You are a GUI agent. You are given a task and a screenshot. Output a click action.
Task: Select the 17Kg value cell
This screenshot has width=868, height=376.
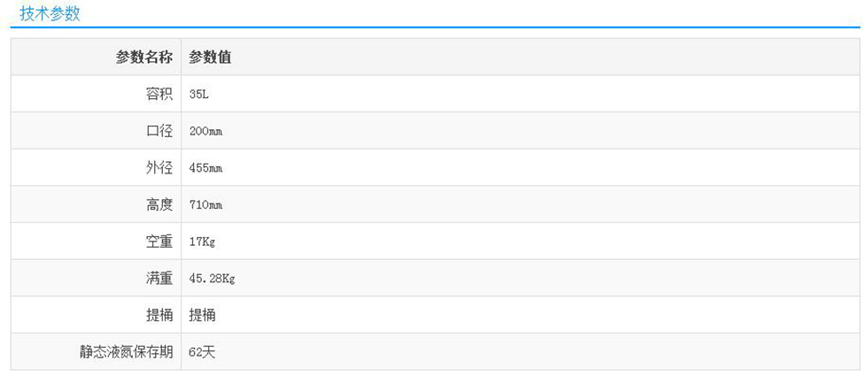pyautogui.click(x=202, y=242)
